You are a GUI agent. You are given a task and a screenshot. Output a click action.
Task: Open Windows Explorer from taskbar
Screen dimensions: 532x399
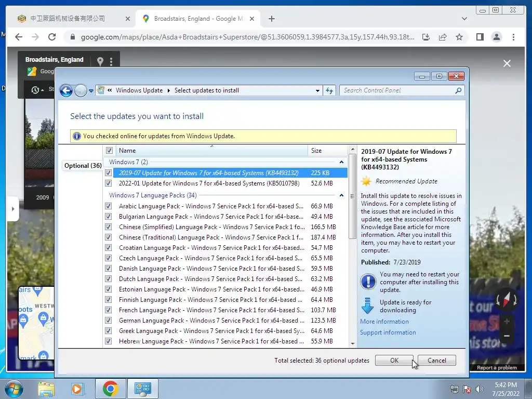(46, 389)
